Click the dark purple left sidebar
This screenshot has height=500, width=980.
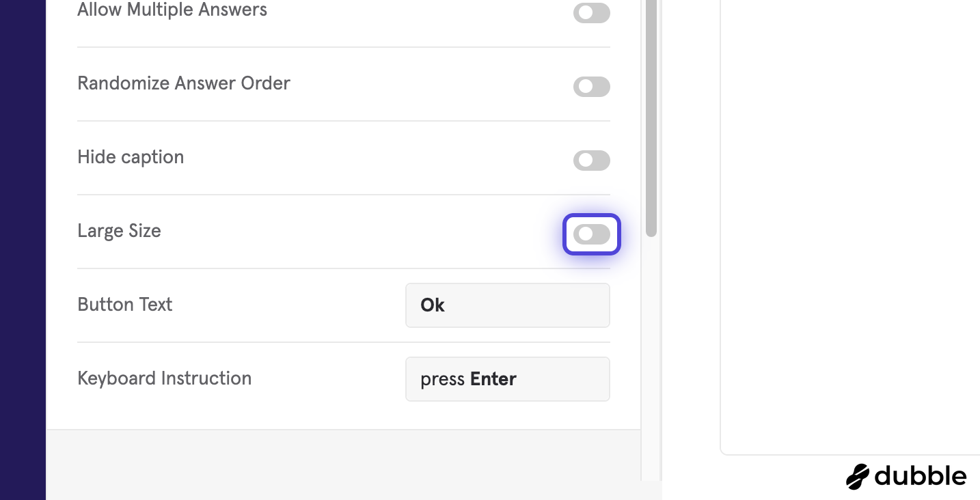tap(23, 250)
